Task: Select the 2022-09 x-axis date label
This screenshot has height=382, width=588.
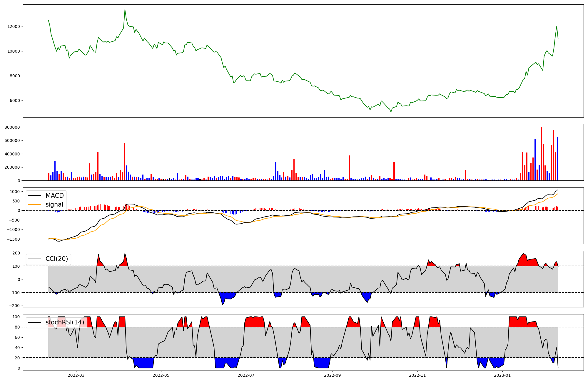Action: pyautogui.click(x=333, y=375)
